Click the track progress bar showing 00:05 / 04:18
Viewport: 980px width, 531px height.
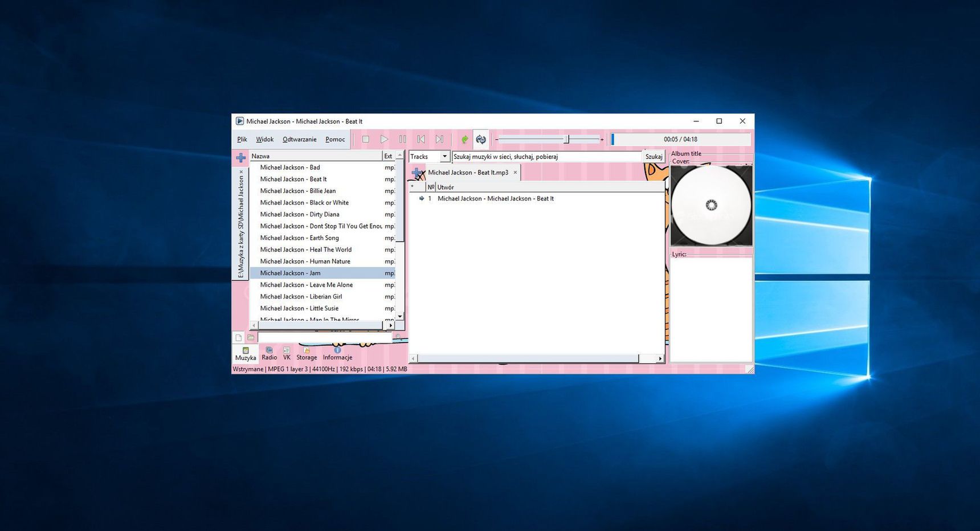tap(681, 139)
